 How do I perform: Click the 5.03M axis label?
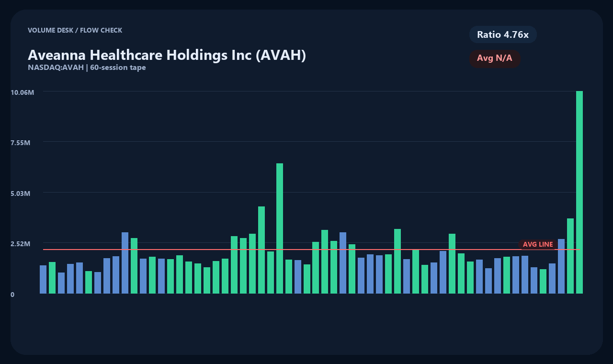(21, 193)
